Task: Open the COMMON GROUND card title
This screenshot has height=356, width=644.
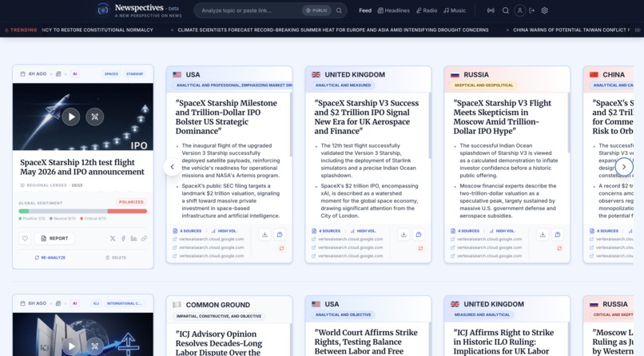Action: click(x=217, y=305)
